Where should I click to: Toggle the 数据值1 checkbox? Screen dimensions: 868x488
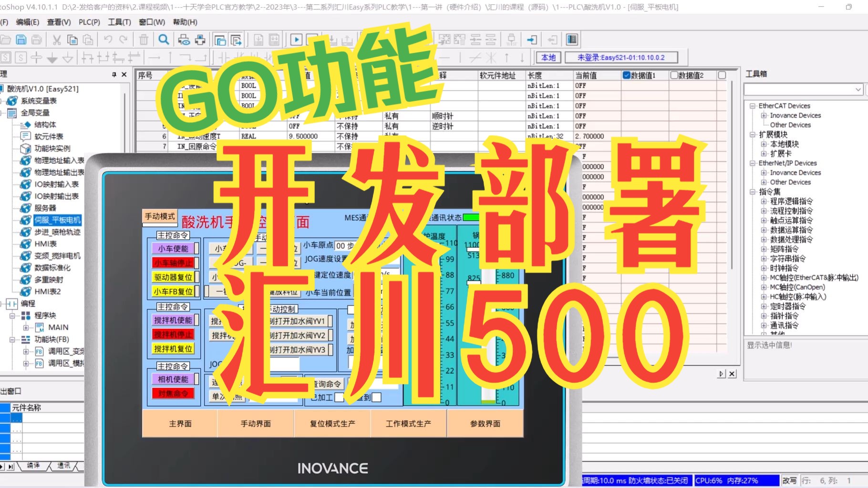point(627,75)
